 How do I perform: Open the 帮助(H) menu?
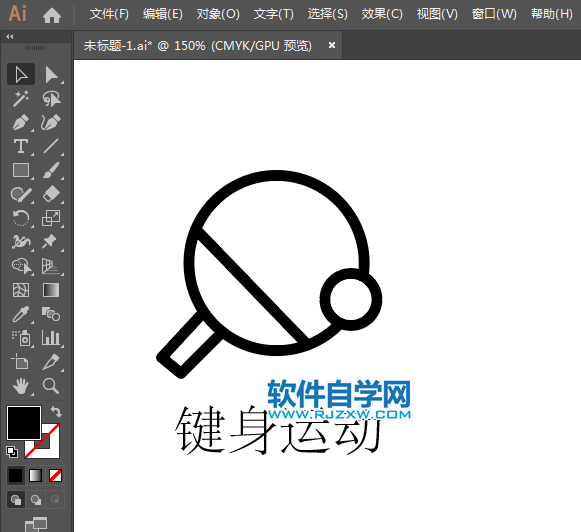552,14
